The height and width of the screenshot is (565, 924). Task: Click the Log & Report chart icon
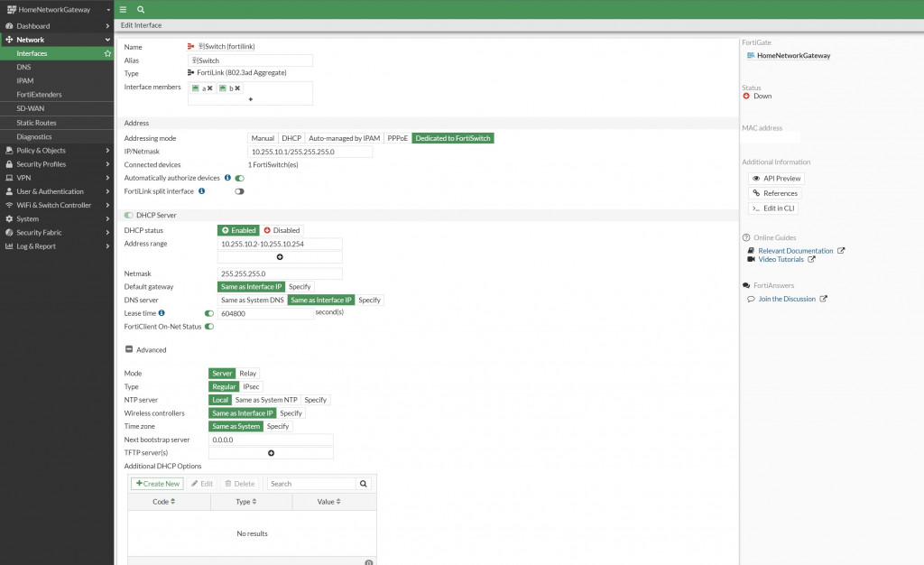[9, 246]
